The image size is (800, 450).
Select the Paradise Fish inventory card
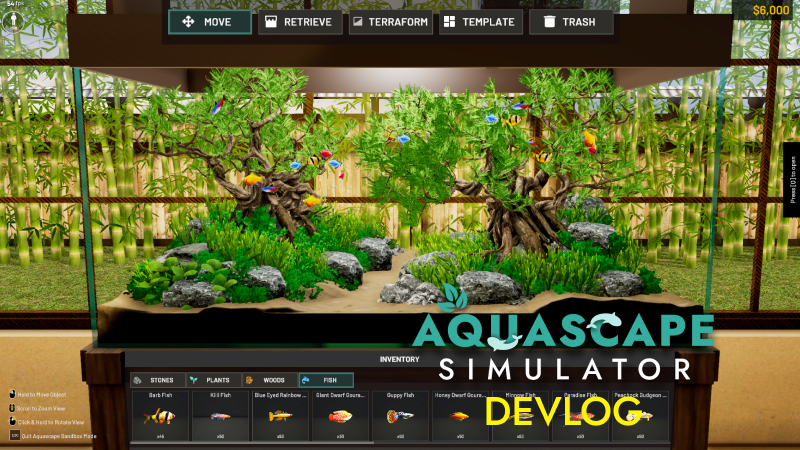[x=580, y=416]
